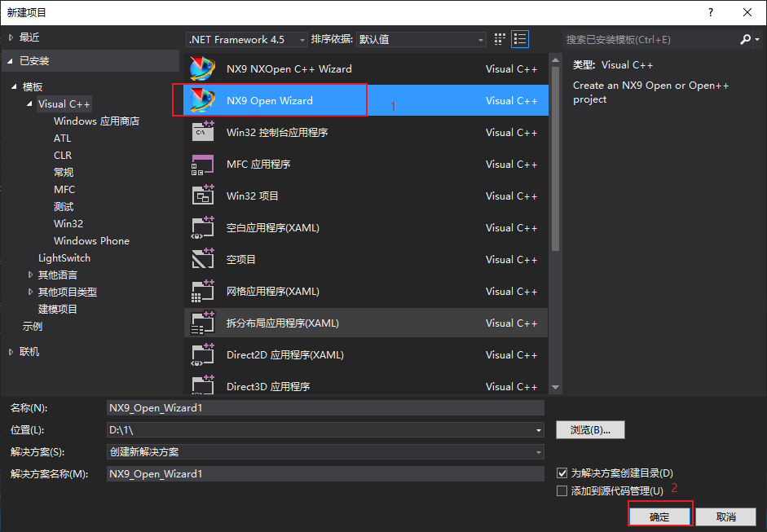
Task: Select the 建模项目 category
Action: (58, 309)
